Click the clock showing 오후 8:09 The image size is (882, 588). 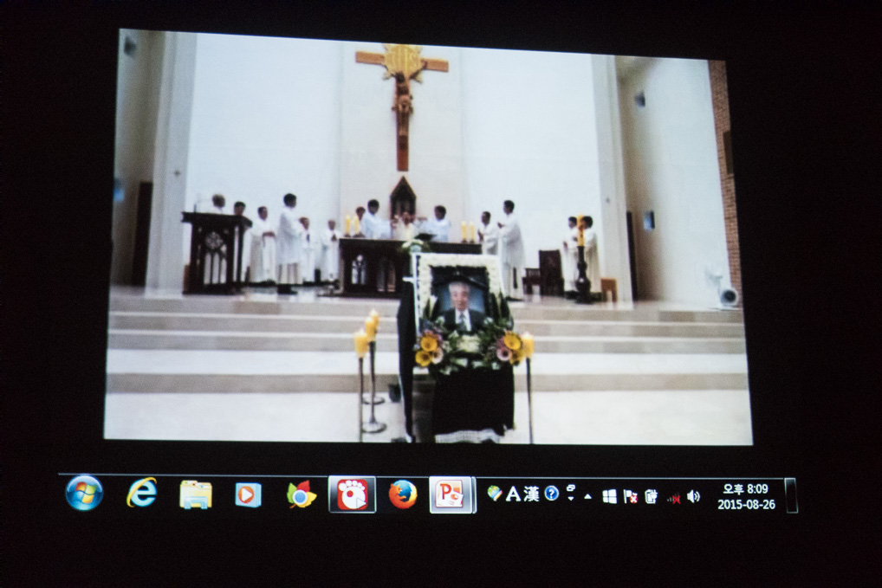tap(745, 489)
